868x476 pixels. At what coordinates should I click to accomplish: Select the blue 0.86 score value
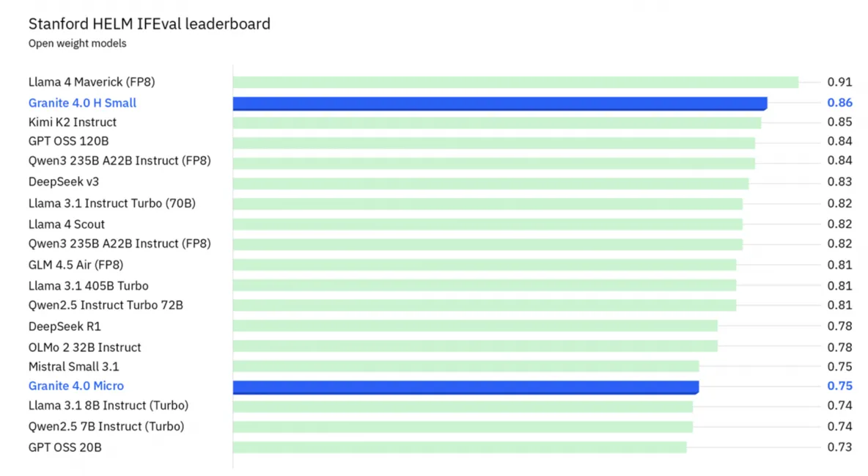[x=839, y=103]
